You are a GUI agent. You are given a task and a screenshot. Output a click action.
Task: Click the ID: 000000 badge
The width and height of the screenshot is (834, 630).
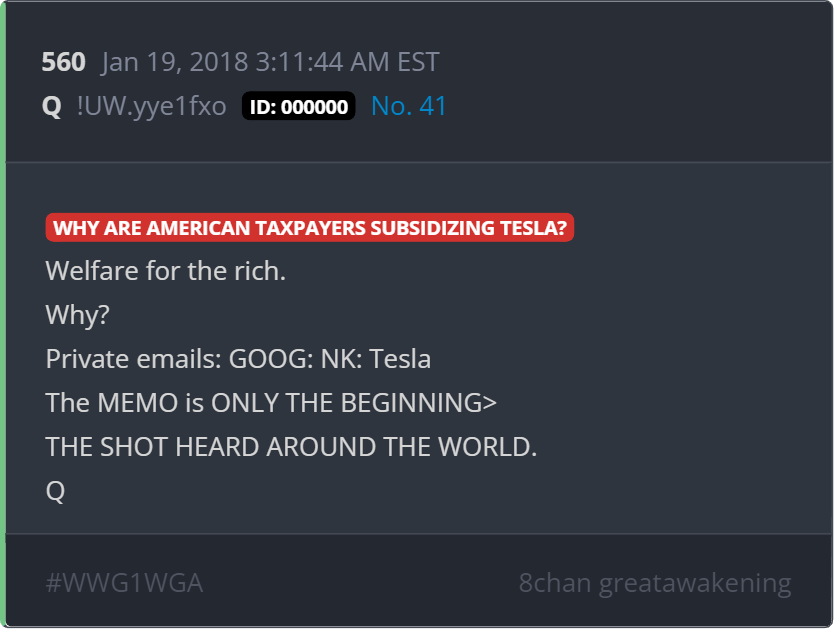[x=298, y=107]
